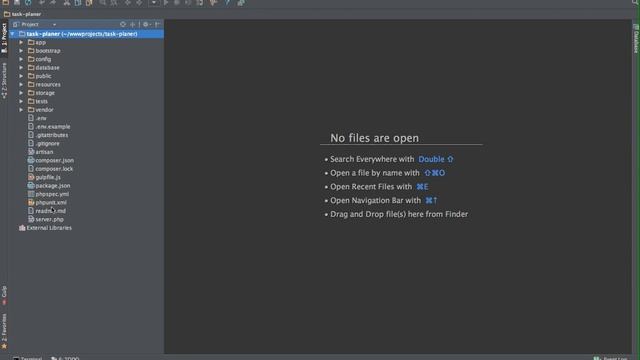The width and height of the screenshot is (640, 360).
Task: Expand the config folder
Action: click(x=21, y=59)
